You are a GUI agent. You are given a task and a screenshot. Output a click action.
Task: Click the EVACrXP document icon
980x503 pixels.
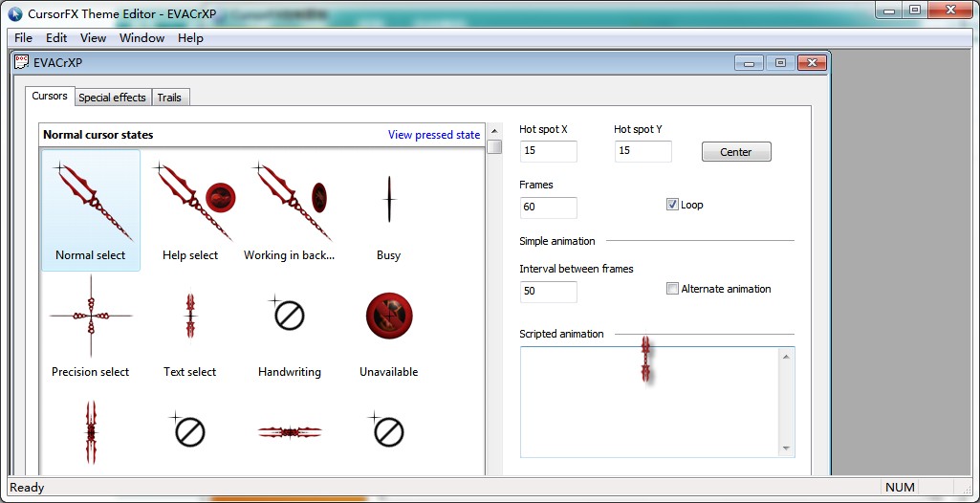22,62
